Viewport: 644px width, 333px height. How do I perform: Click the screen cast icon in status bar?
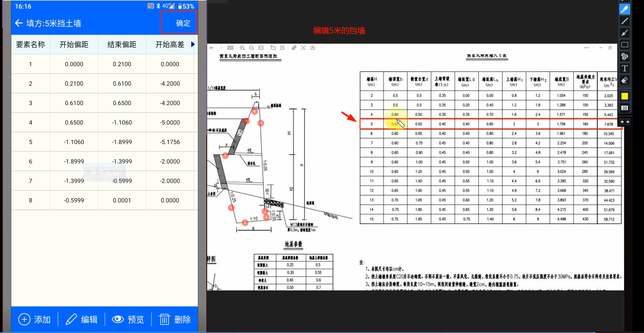tap(151, 6)
